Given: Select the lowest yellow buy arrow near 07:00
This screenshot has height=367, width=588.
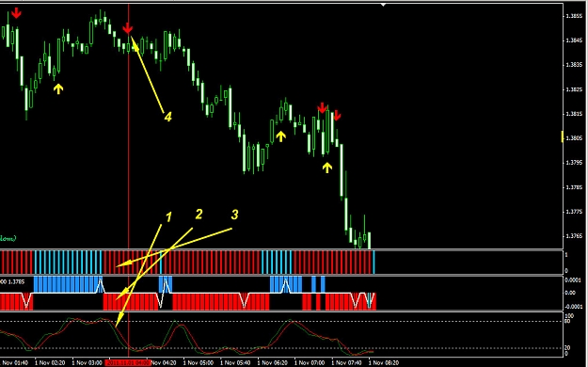Looking at the screenshot, I should (327, 168).
